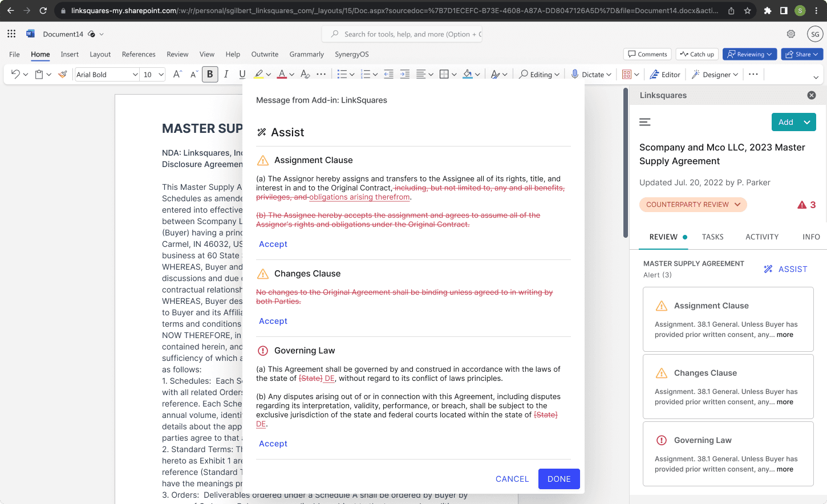This screenshot has height=504, width=827.
Task: Click CANCEL in the Assist dialog
Action: pyautogui.click(x=512, y=479)
